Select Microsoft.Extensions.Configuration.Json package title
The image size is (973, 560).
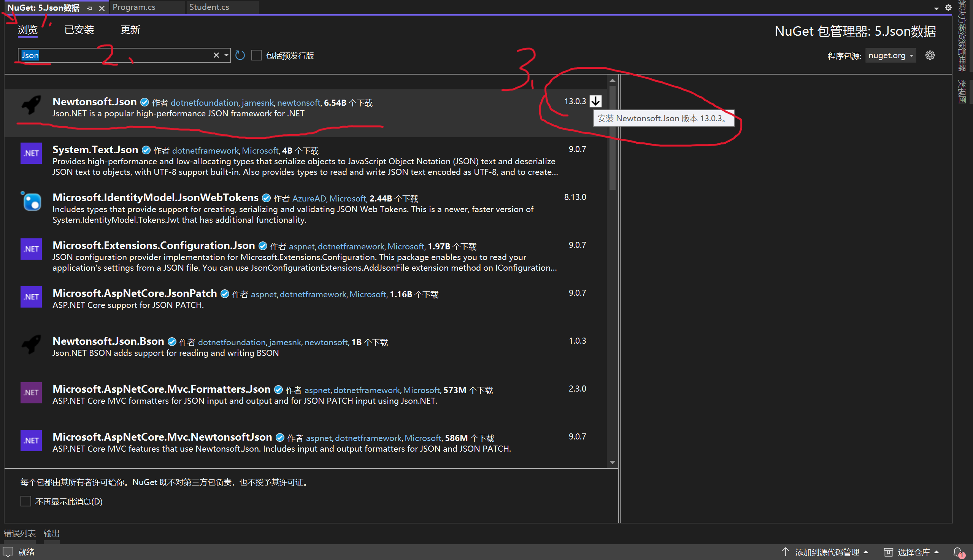[x=154, y=245]
